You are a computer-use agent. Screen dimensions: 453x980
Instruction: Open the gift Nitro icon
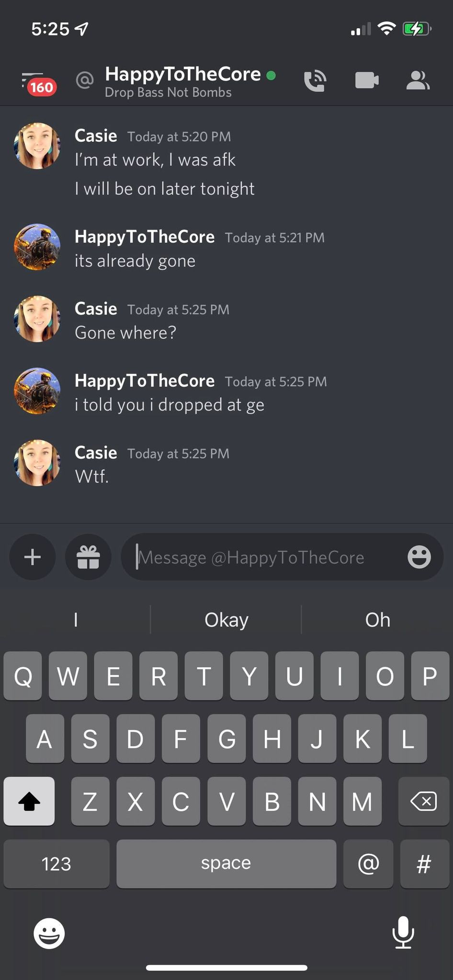(x=88, y=557)
